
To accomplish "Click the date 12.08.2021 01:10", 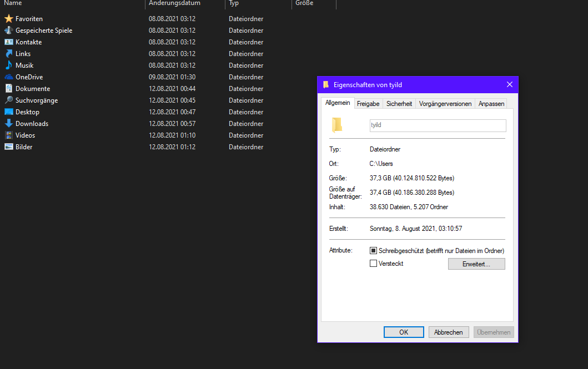I will point(172,135).
